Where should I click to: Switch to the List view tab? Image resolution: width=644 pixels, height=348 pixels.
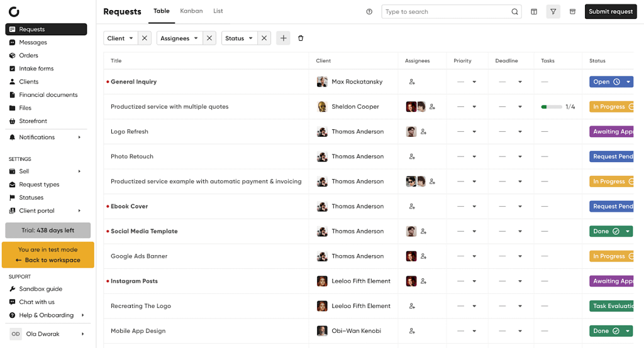[x=218, y=11]
